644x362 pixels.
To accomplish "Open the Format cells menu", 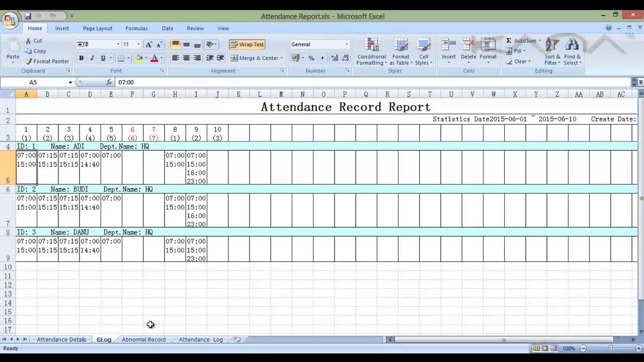I will (488, 51).
